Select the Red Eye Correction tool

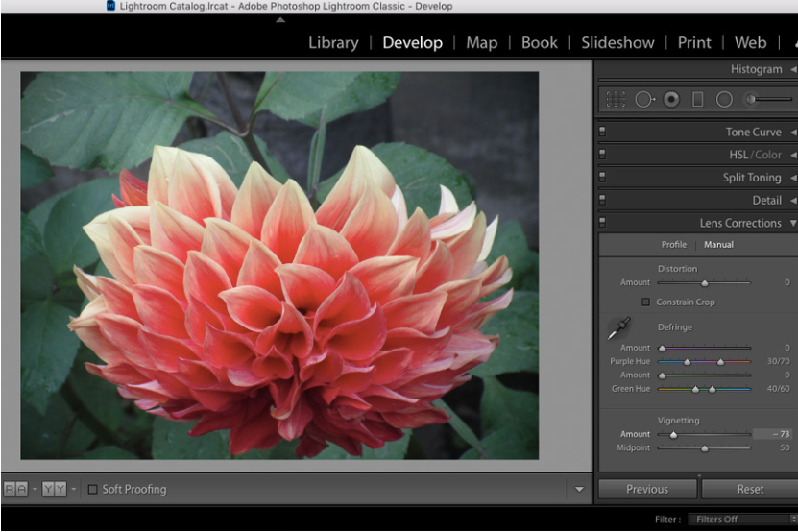click(x=671, y=99)
